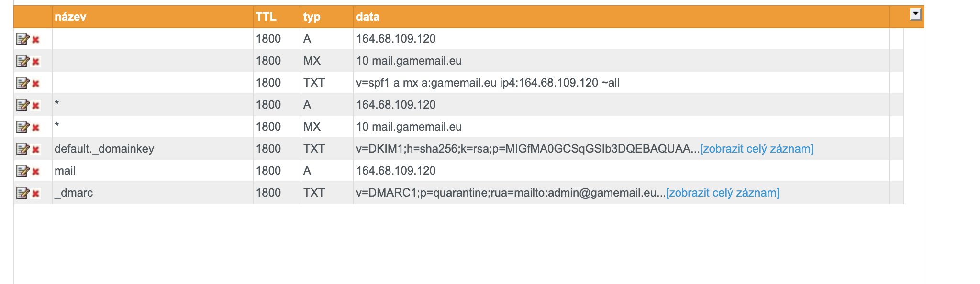Delete the default._domainkey DKIM record

[x=36, y=150]
